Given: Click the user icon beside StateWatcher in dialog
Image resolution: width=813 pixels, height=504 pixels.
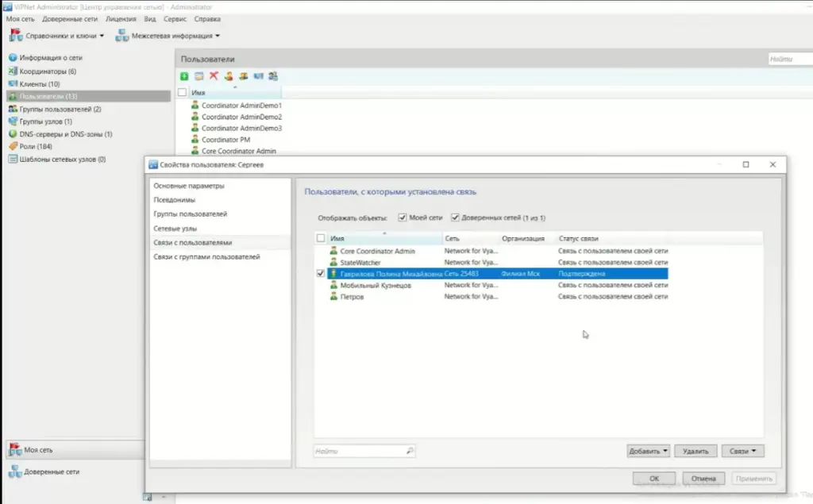Looking at the screenshot, I should pos(333,262).
